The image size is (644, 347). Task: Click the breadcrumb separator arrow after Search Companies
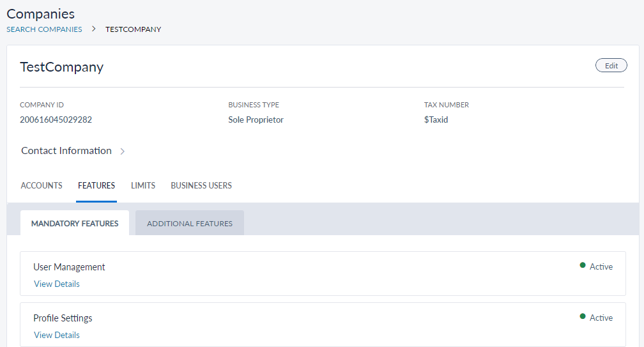click(x=93, y=29)
